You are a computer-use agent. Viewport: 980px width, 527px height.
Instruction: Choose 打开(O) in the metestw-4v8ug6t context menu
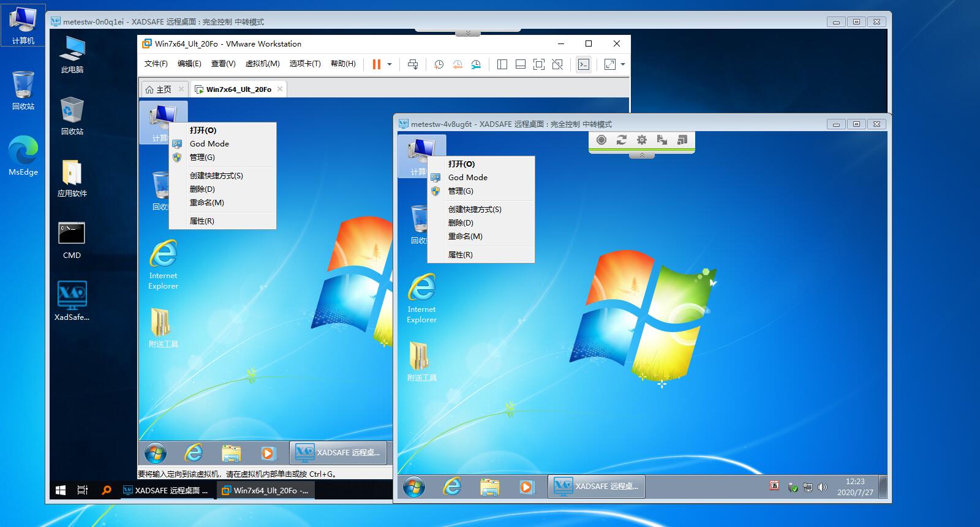pos(481,164)
